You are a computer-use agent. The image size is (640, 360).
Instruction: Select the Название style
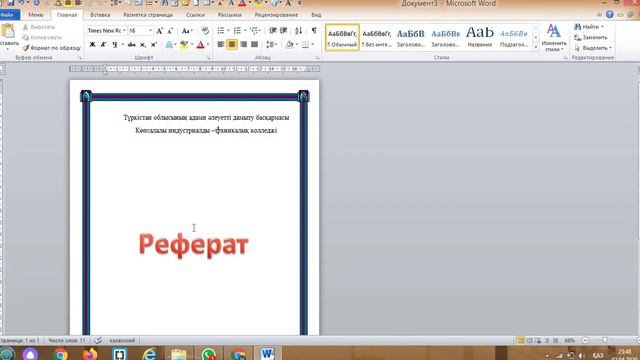tap(480, 37)
